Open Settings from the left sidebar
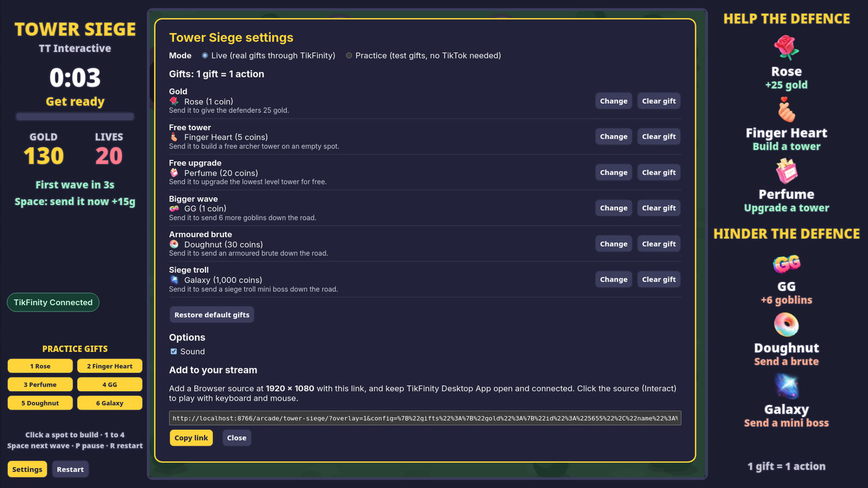The height and width of the screenshot is (488, 868). (x=27, y=469)
